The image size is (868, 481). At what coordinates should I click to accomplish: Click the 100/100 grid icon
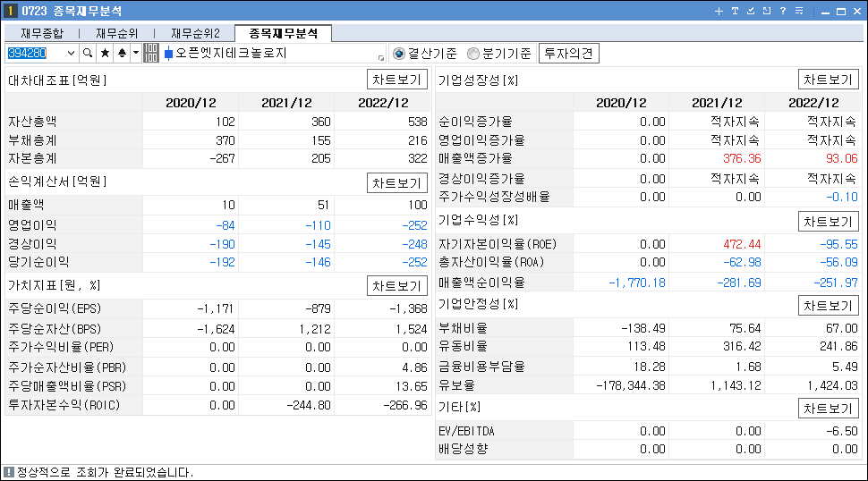[x=150, y=53]
